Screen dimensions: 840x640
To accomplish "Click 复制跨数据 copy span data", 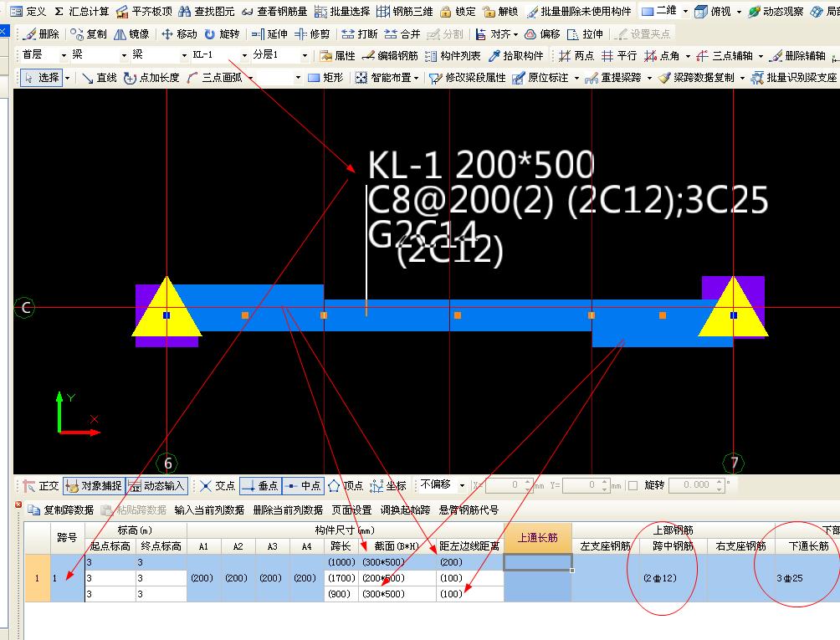I will (61, 509).
